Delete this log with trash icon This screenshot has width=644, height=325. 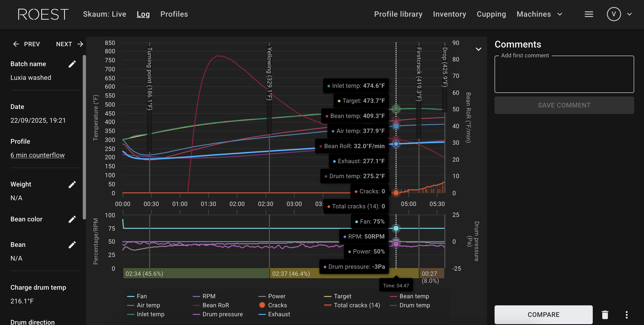[x=605, y=315]
